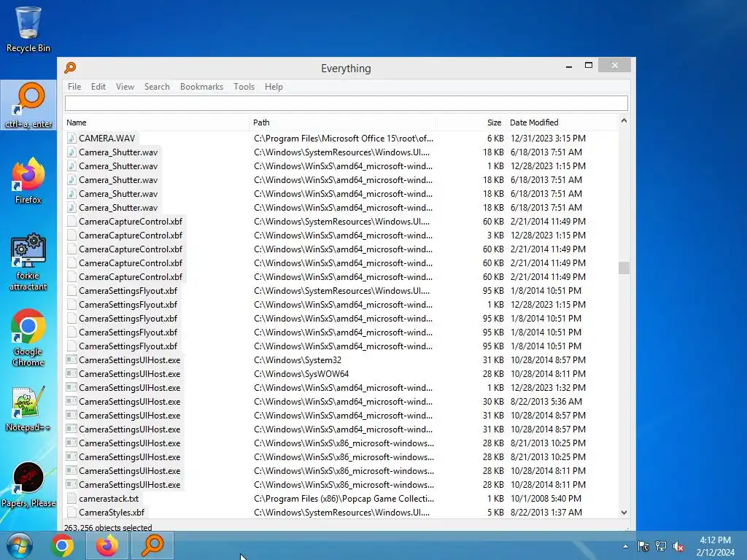Viewport: 747px width, 560px height.
Task: Click the Action Center flag tray icon
Action: point(643,546)
